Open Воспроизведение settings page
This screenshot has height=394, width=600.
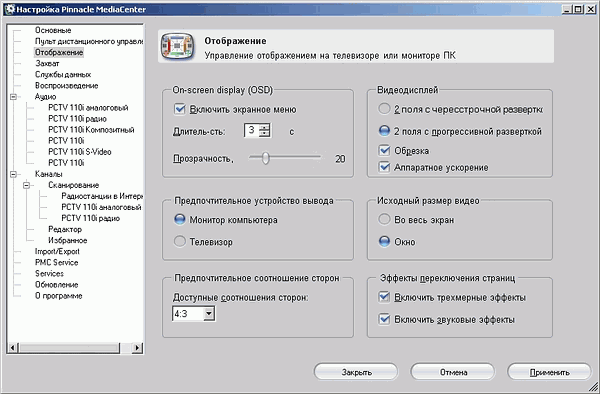(67, 86)
